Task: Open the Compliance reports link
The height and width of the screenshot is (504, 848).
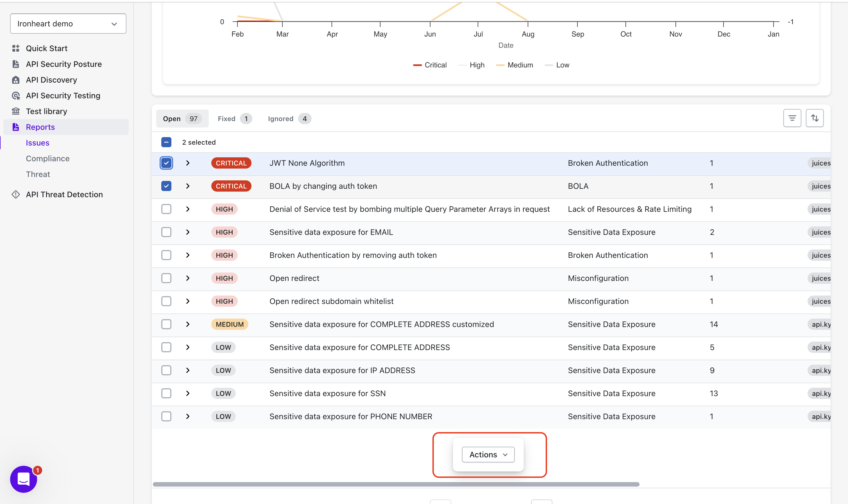Action: (x=47, y=159)
